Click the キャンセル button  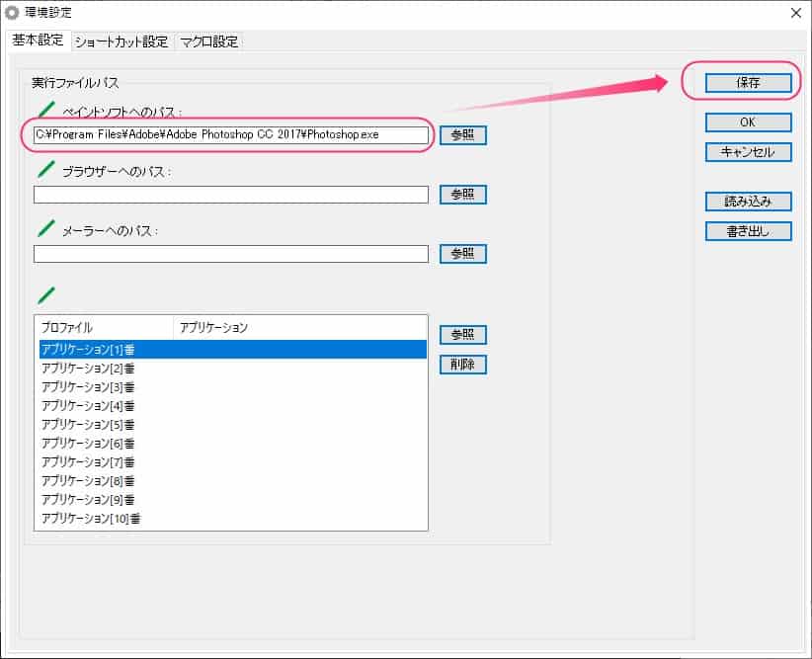[x=749, y=152]
